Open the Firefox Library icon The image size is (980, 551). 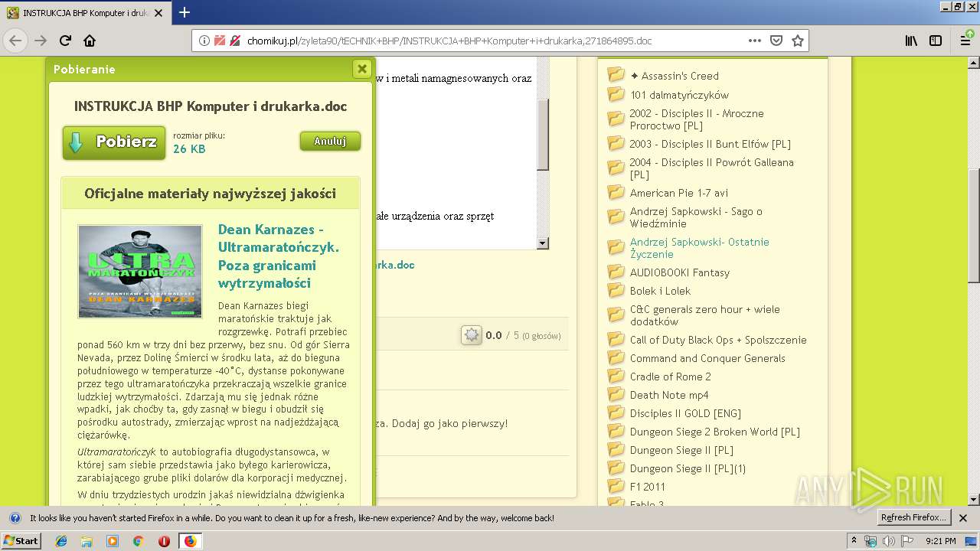pyautogui.click(x=911, y=41)
